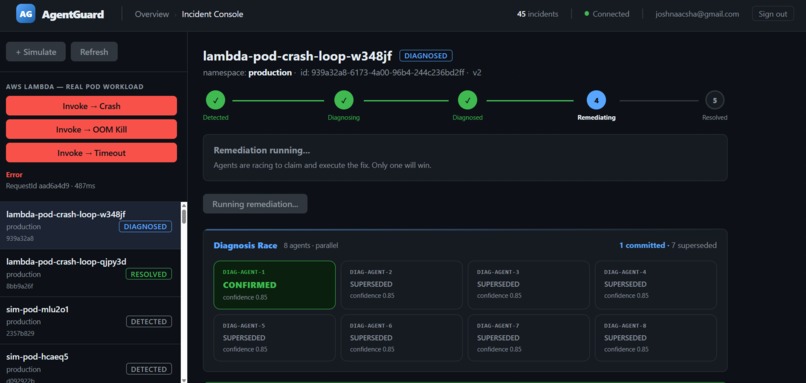
Task: Click the RESOLVED badge in sidebar
Action: coord(149,274)
